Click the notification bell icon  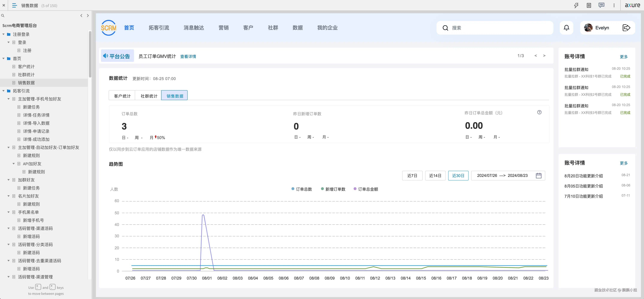[566, 28]
